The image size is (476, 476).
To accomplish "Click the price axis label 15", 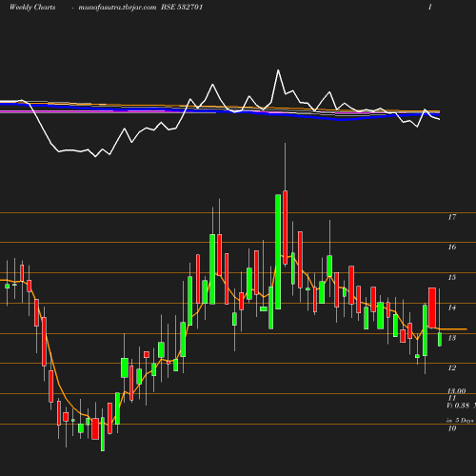I will 452,277.
